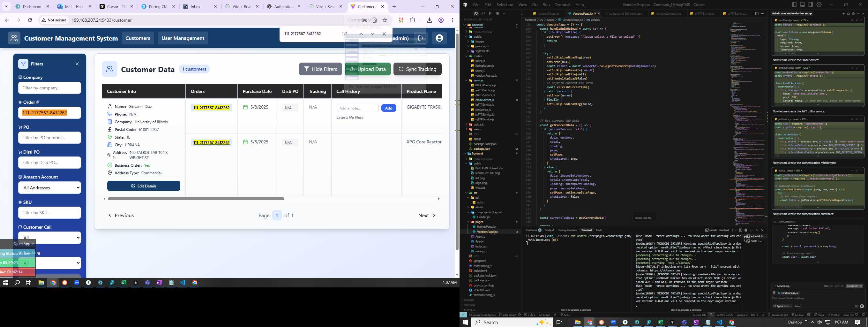Bookmark this page with the star icon
This screenshot has height=327, width=868.
coord(385,20)
